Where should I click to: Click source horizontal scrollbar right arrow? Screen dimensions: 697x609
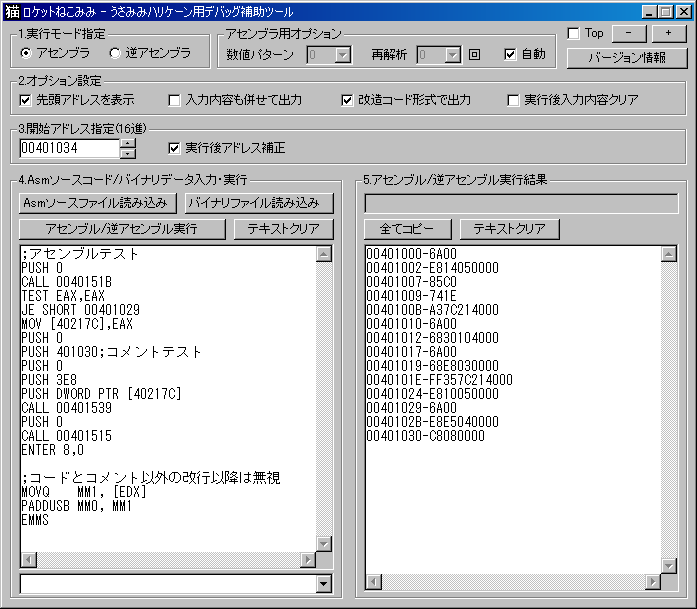click(308, 560)
